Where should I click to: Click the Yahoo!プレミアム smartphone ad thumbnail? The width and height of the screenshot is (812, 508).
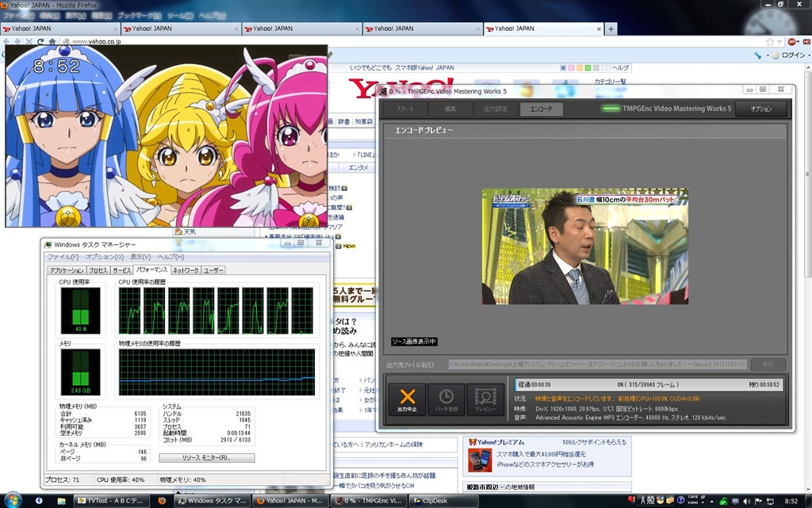pos(480,460)
